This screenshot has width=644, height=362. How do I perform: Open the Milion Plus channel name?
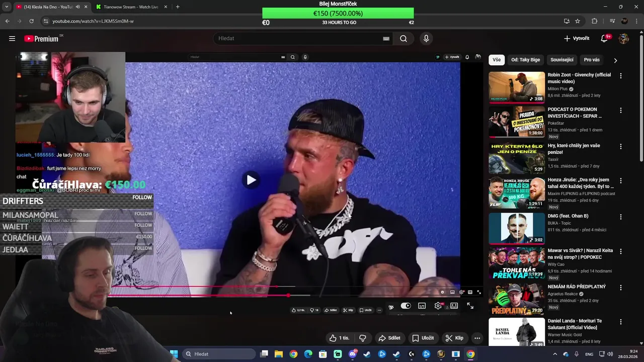557,88
